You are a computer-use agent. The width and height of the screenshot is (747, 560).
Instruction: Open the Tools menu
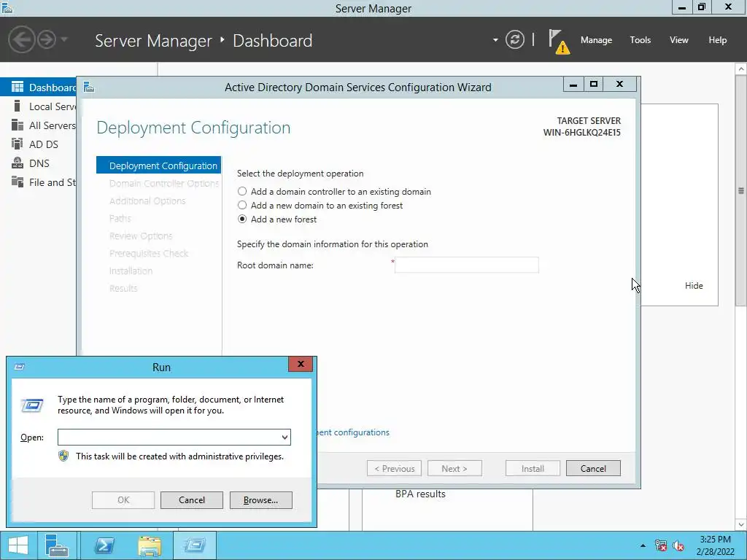(x=640, y=40)
